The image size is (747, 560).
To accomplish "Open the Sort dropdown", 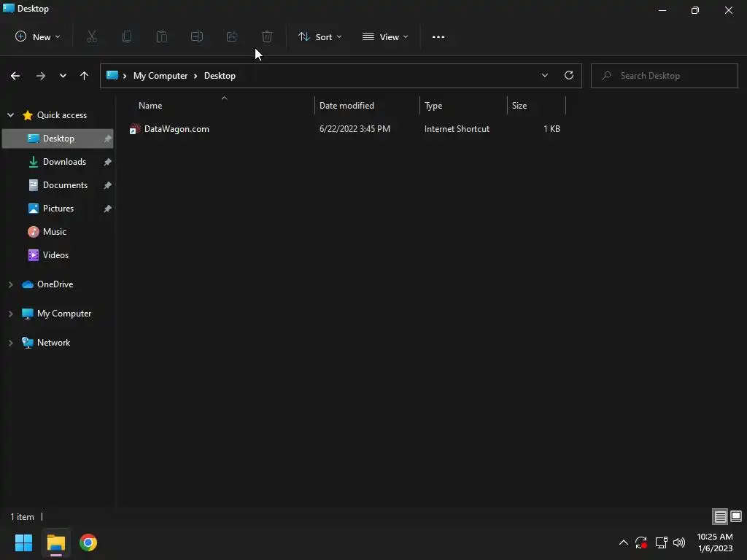I will [320, 36].
